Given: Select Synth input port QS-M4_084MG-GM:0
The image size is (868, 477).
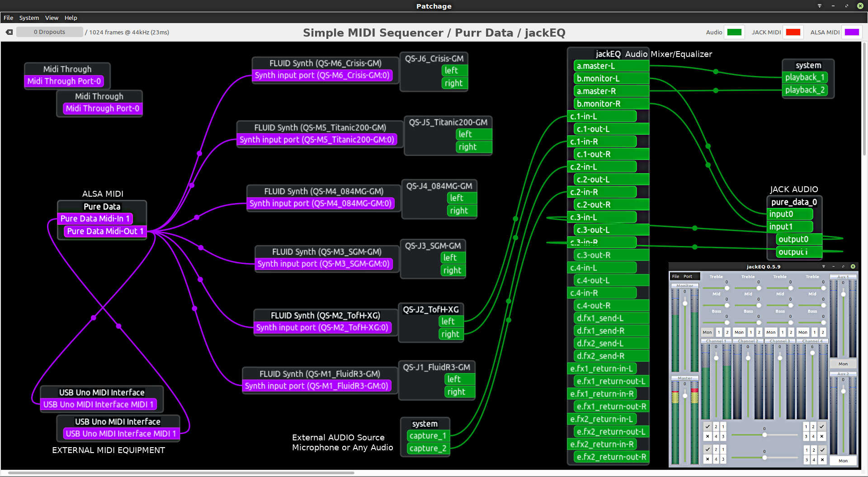Looking at the screenshot, I should (321, 203).
